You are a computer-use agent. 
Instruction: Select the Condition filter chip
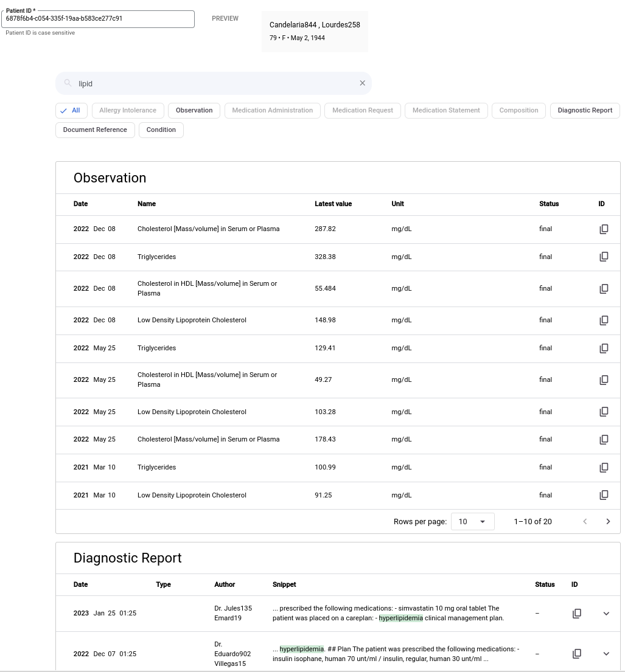click(x=161, y=130)
